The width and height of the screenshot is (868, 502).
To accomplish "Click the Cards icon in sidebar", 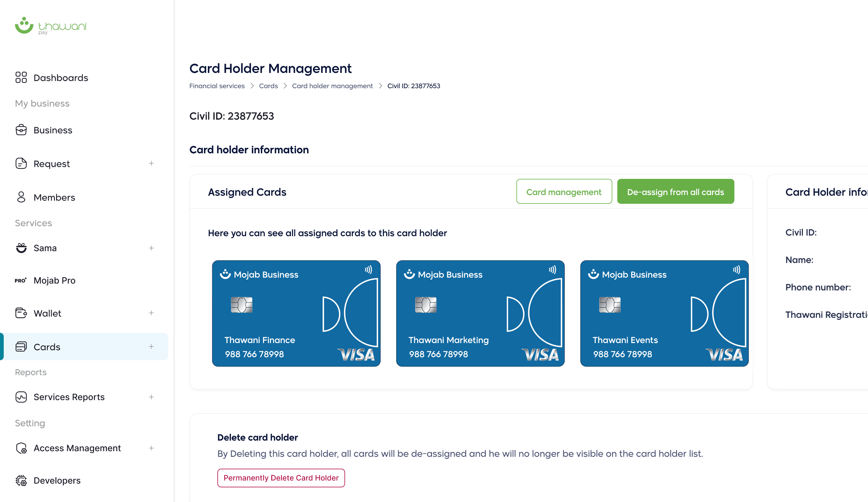I will 21,347.
